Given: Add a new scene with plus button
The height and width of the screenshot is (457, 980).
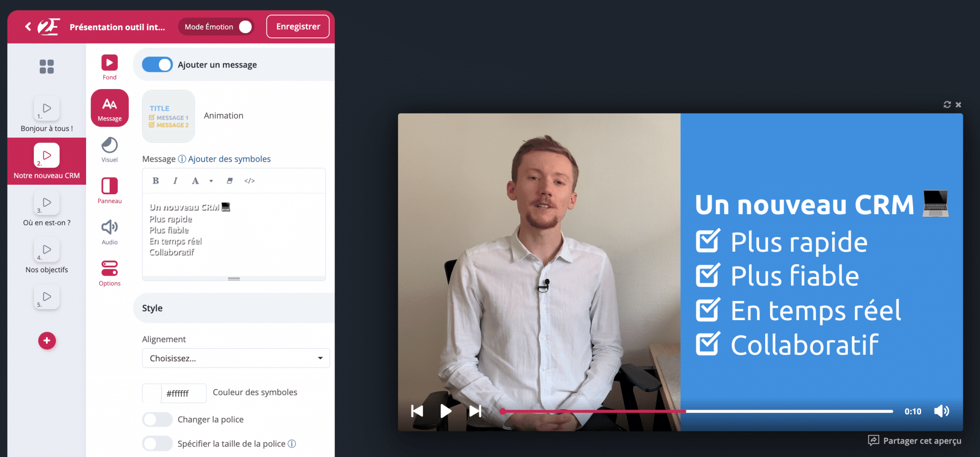Looking at the screenshot, I should tap(47, 341).
